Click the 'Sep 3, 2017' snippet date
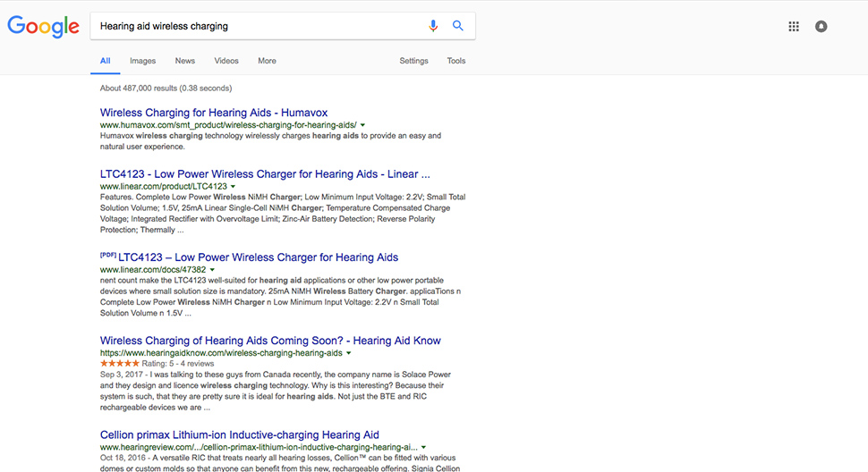The height and width of the screenshot is (472, 868). 121,375
